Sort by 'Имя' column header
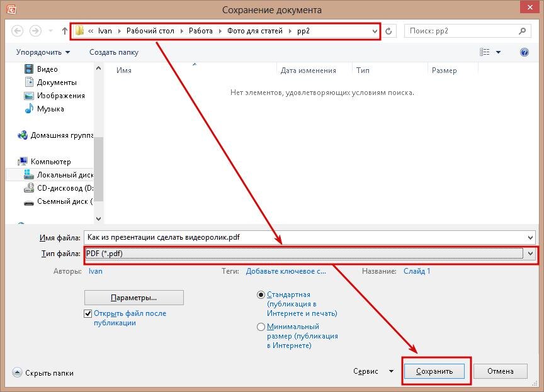 tap(124, 70)
